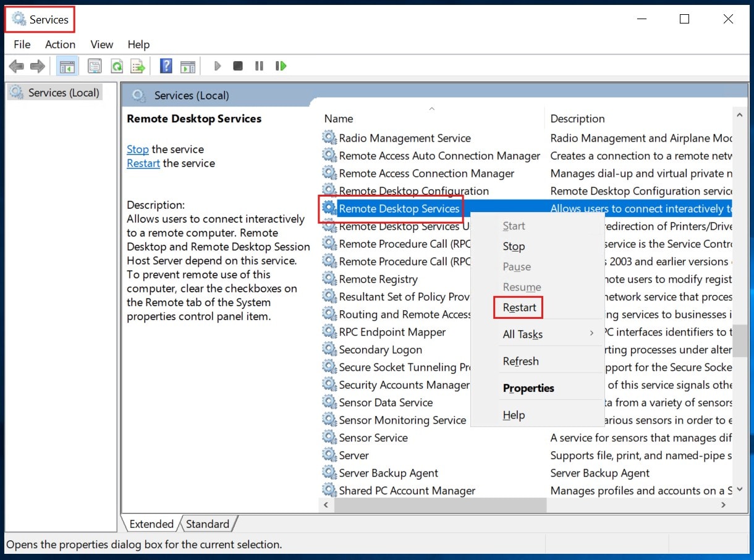Click gear icon of Server Backup Agent
754x560 pixels.
click(x=329, y=473)
